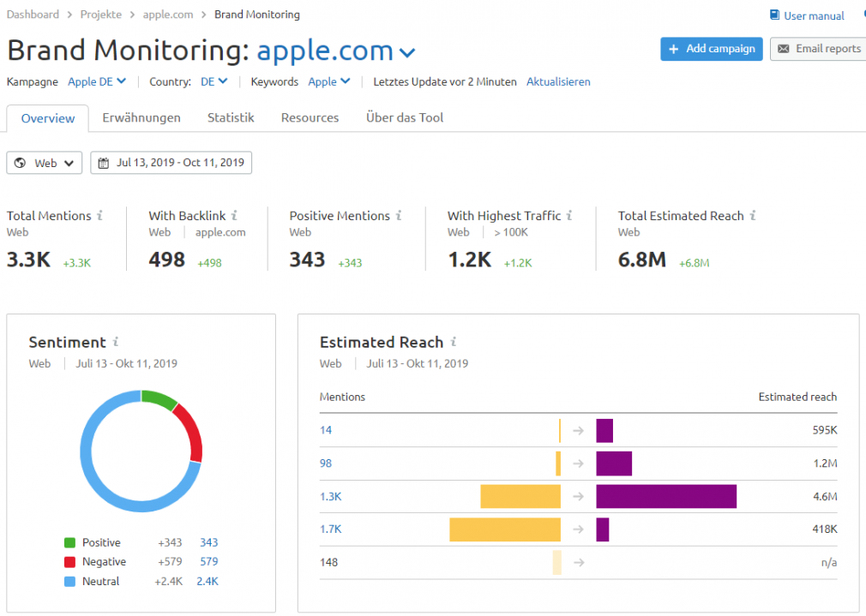Click the 14 mentions link

point(326,430)
